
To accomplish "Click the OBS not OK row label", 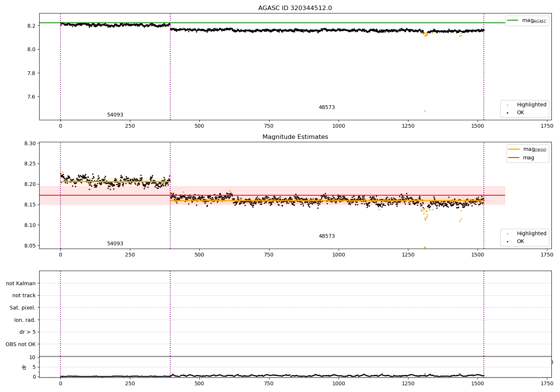I will 21,344.
